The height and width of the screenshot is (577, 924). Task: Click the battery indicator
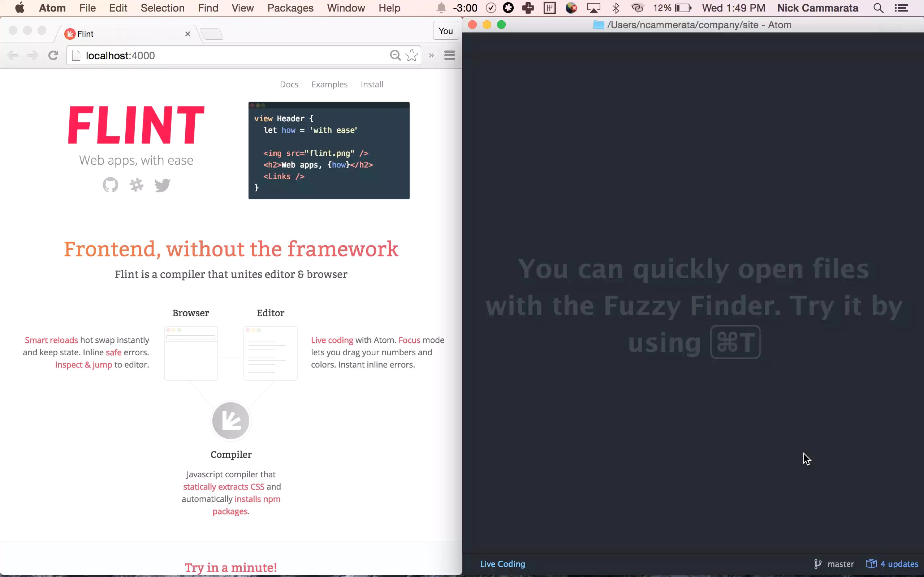click(683, 8)
